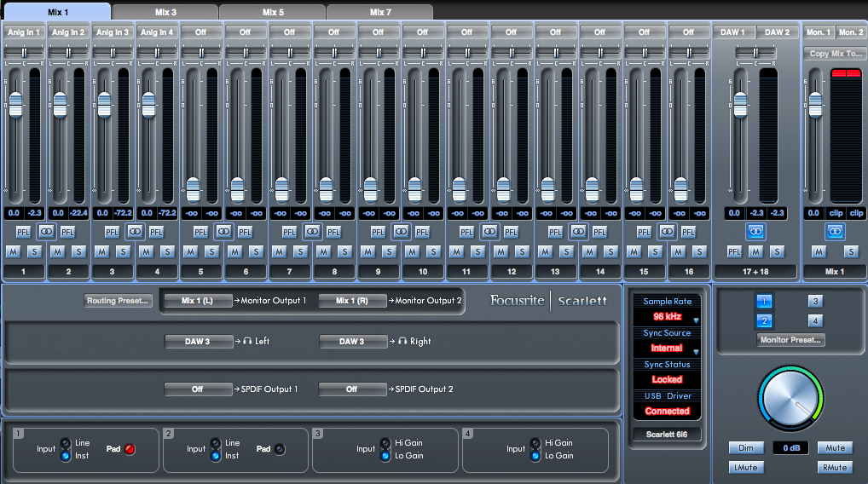This screenshot has width=868, height=484.
Task: Toggle stereo link for channels 1 and 2
Action: coord(46,231)
